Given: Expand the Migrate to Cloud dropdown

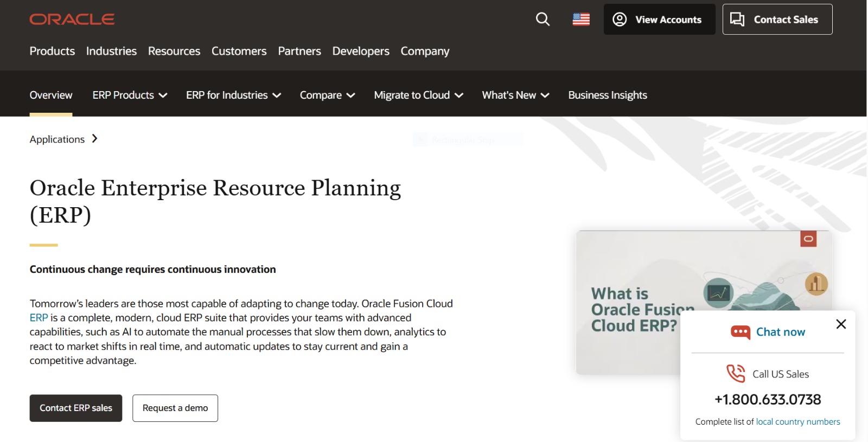Looking at the screenshot, I should 418,95.
